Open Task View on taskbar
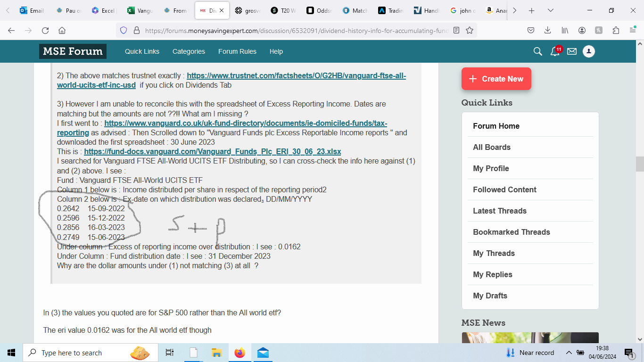 pyautogui.click(x=170, y=353)
